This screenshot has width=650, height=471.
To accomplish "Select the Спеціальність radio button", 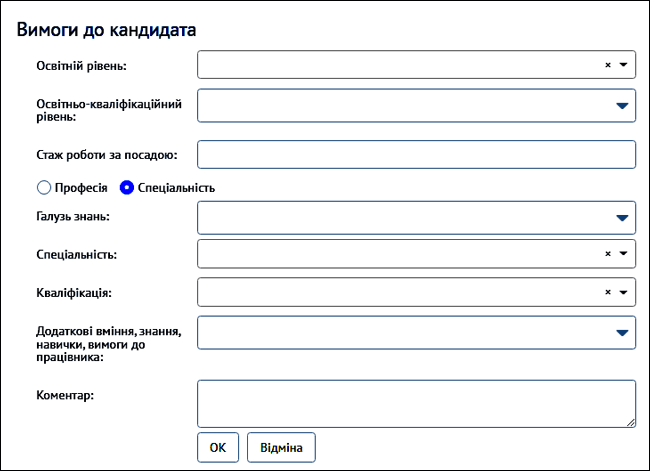I will (x=127, y=187).
